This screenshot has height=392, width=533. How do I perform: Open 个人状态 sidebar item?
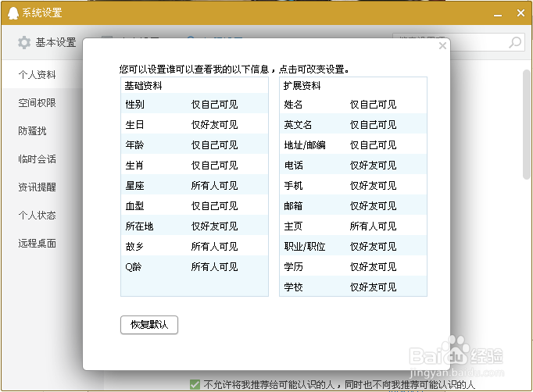point(37,216)
